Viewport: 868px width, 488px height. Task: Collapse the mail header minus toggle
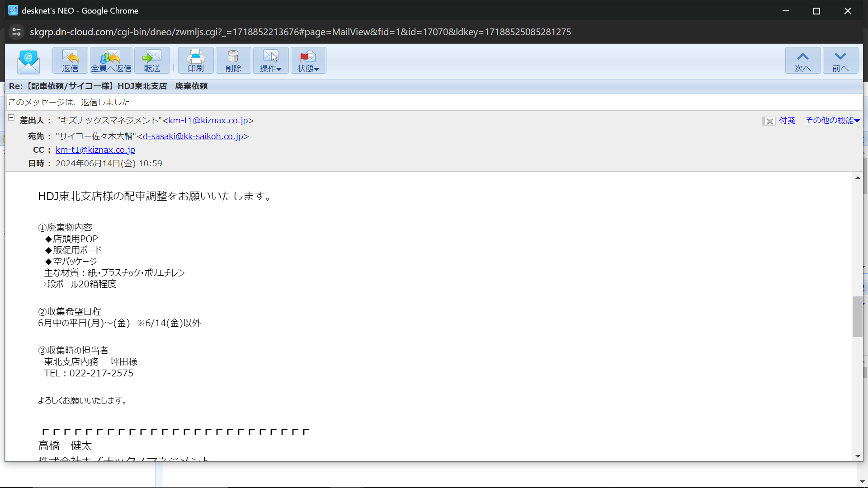[11, 117]
